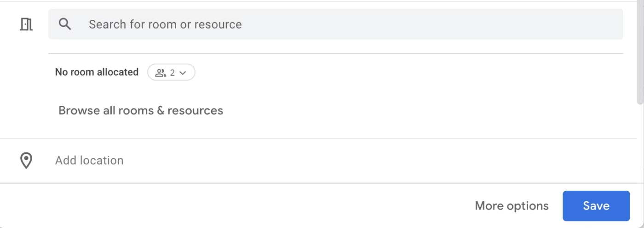Click the empty right end of room search bar

pos(575,24)
